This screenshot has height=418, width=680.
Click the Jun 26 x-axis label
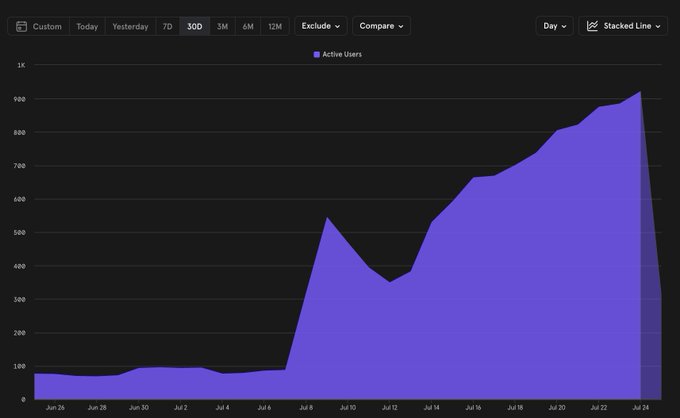pyautogui.click(x=55, y=408)
